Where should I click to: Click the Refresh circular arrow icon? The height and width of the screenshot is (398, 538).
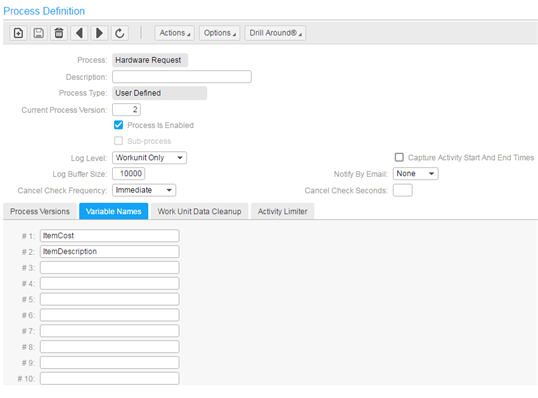point(120,33)
